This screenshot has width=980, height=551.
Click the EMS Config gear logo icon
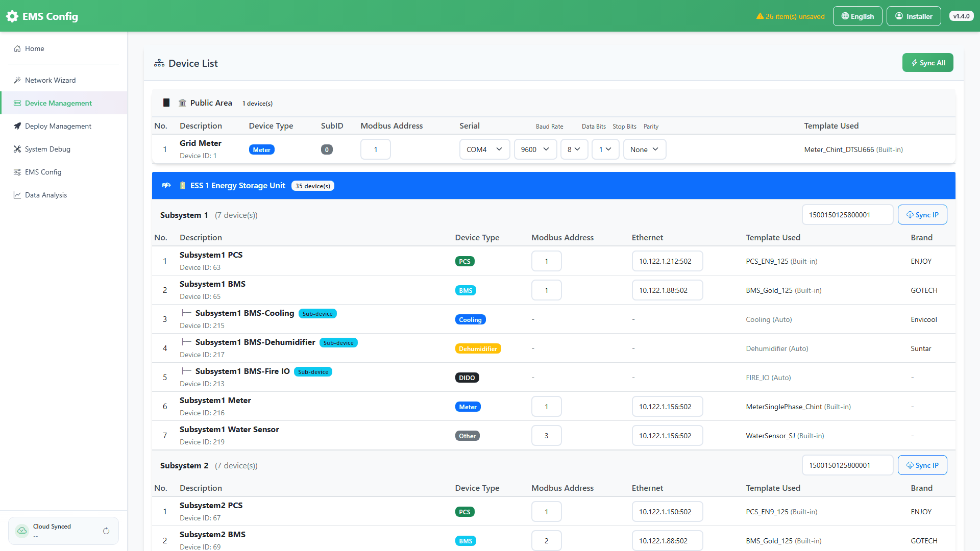(x=12, y=16)
